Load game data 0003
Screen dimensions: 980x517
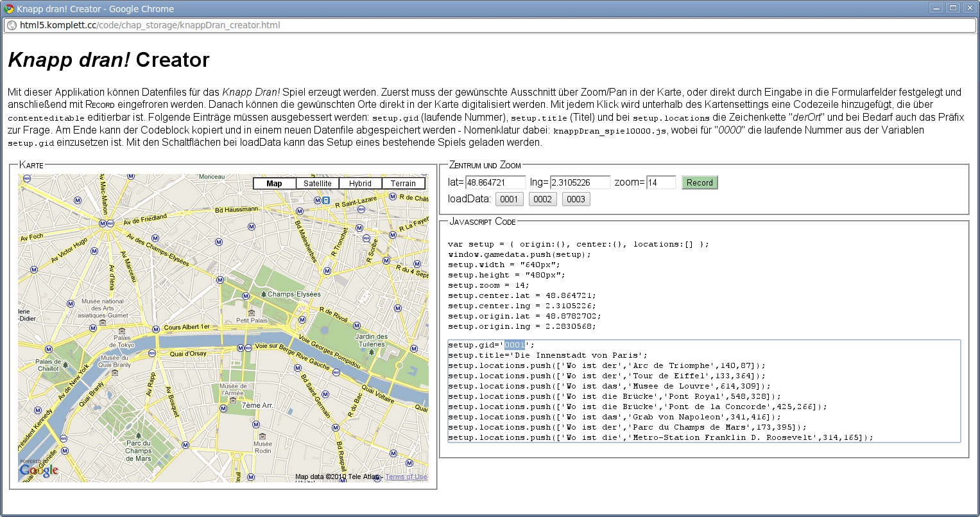tap(576, 199)
